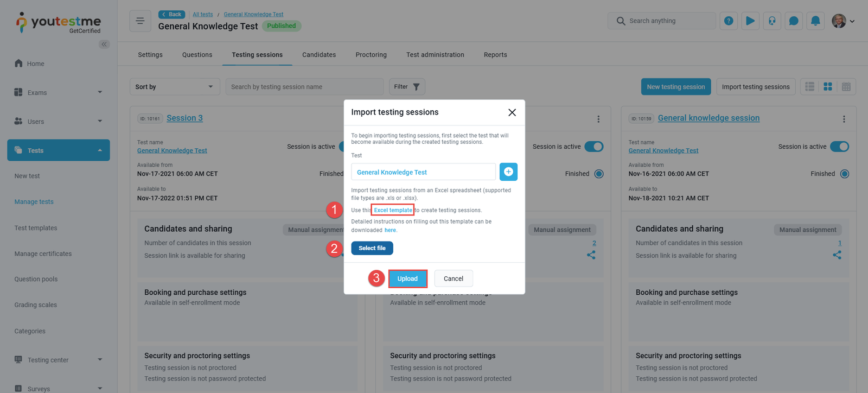Switch to grid card view icon
The image size is (868, 393).
click(828, 87)
